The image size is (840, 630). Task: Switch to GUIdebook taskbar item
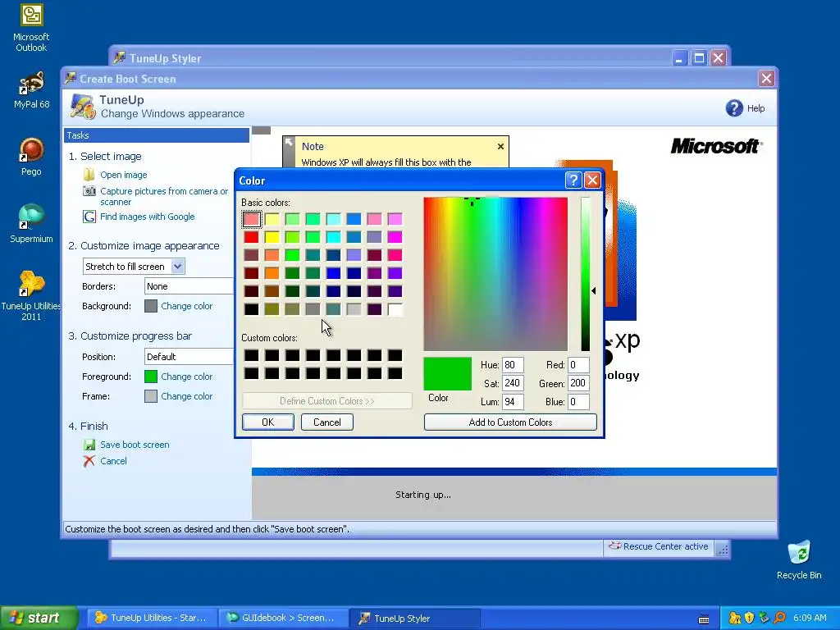pos(282,618)
